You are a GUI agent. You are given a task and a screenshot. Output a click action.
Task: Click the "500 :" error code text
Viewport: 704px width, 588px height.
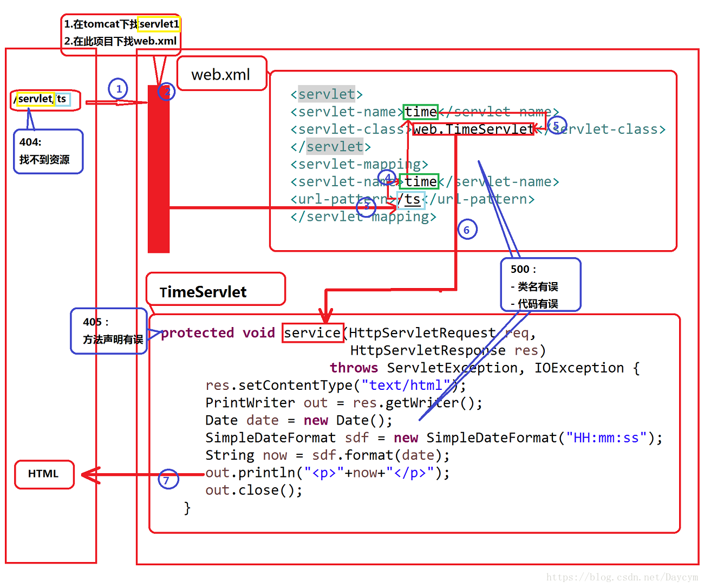(x=523, y=269)
